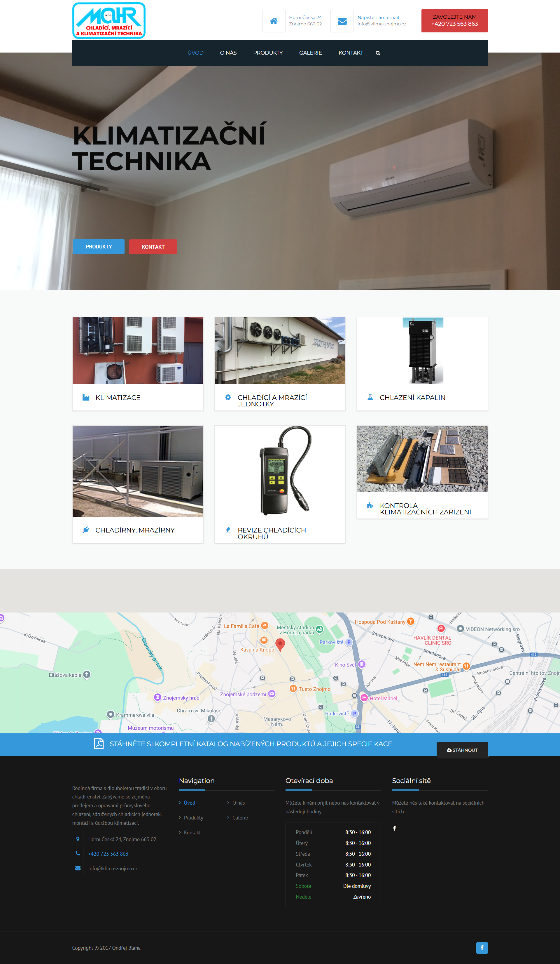Click the red KONTAKT hero button

pyautogui.click(x=153, y=247)
